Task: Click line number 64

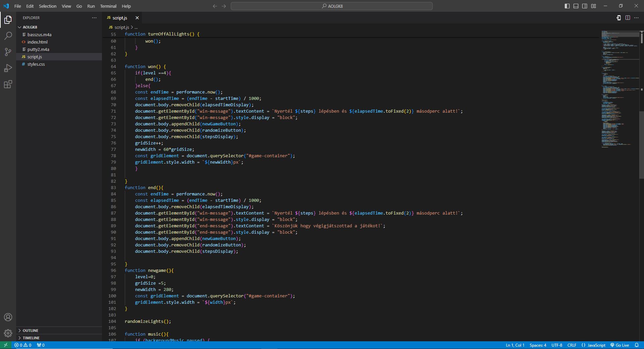Action: click(113, 66)
